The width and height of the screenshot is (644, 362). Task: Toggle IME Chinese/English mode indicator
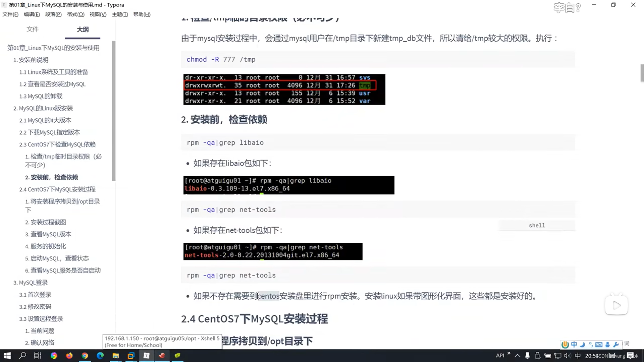pos(574,345)
